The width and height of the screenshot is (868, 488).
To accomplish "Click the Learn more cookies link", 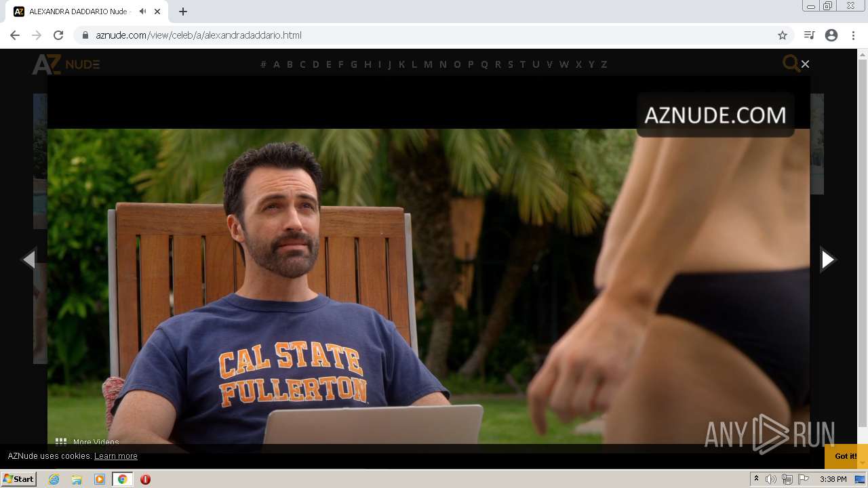I will (x=116, y=456).
